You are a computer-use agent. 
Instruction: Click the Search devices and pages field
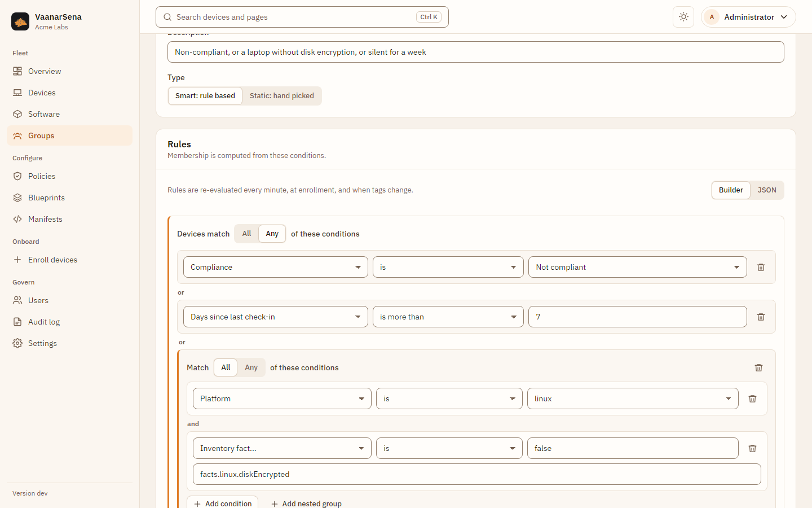tap(302, 17)
